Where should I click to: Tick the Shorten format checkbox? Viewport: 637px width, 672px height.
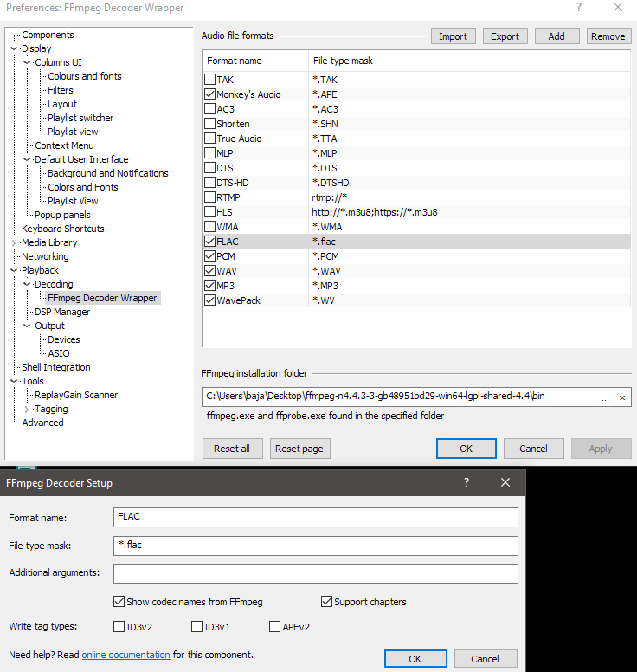click(210, 124)
